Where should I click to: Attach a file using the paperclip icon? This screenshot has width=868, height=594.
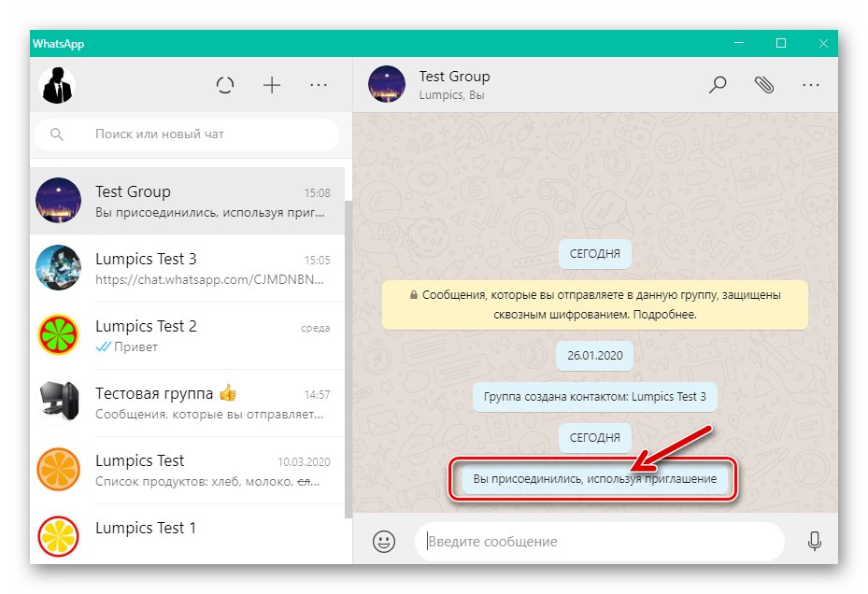764,84
